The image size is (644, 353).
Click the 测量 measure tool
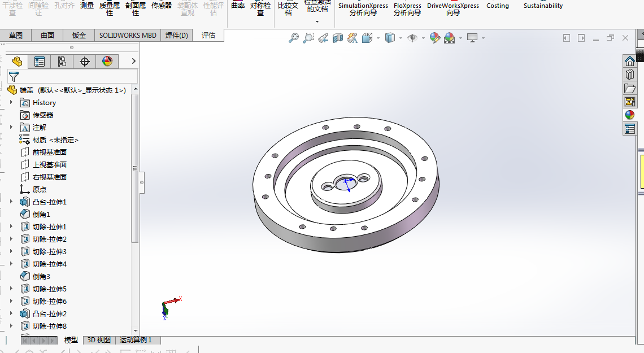[x=87, y=6]
